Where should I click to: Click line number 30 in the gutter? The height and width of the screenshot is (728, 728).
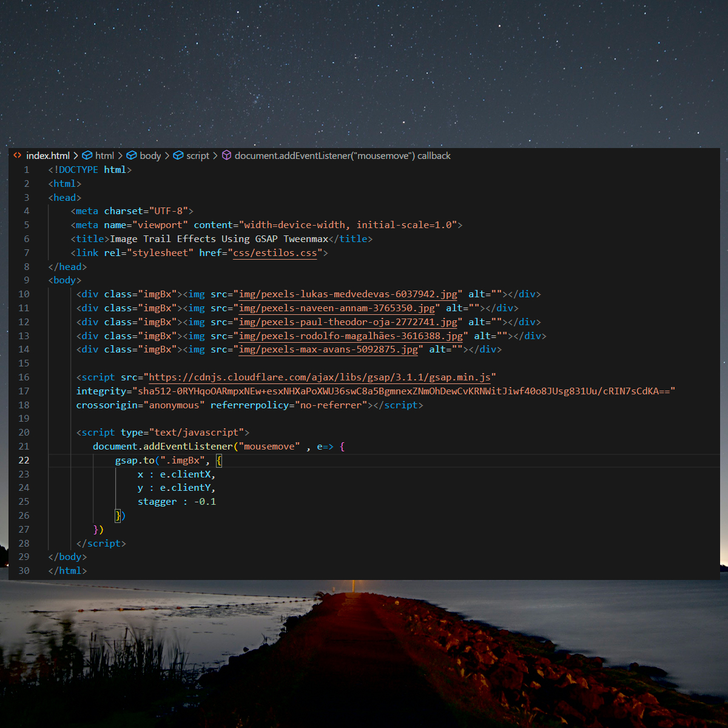pyautogui.click(x=24, y=571)
